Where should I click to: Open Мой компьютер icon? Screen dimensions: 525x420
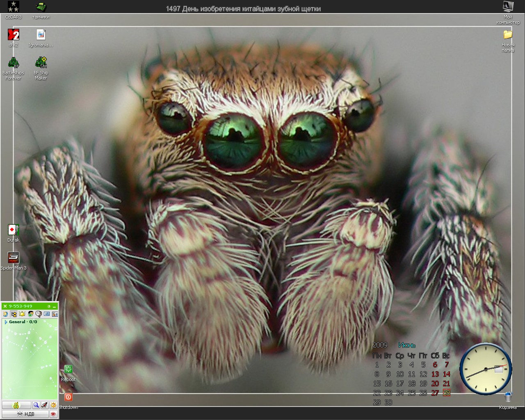[x=508, y=12]
